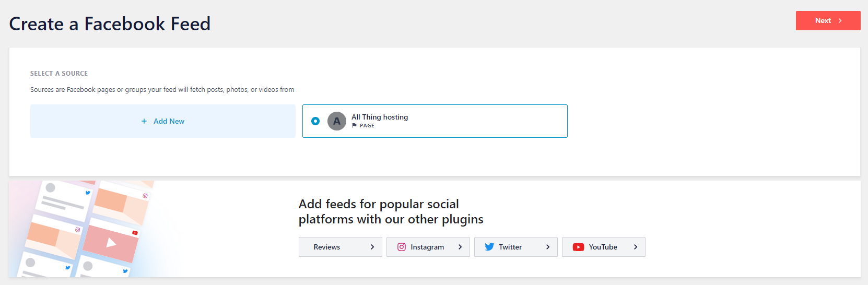Click chevron on the YouTube button

pos(636,247)
